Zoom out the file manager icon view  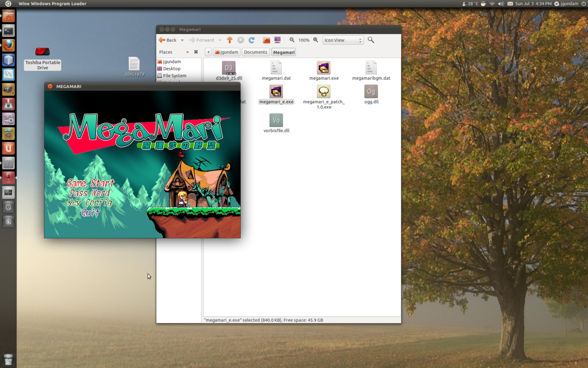[x=292, y=40]
